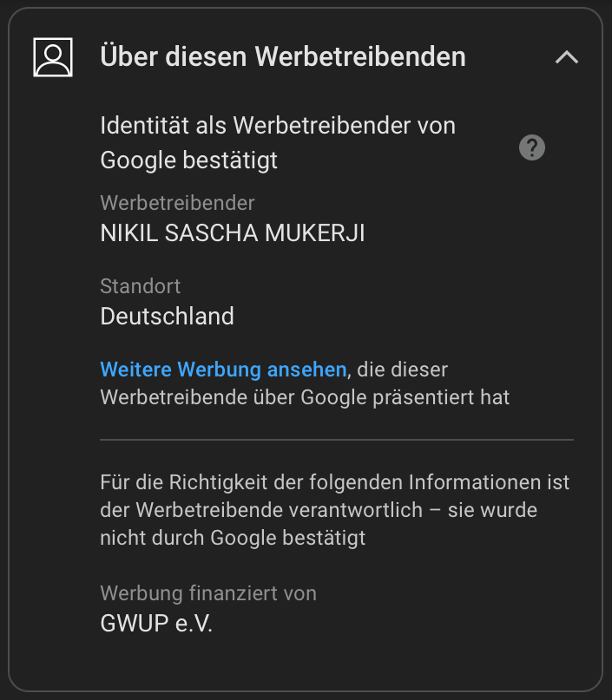Click the horizontal divider line

(337, 440)
